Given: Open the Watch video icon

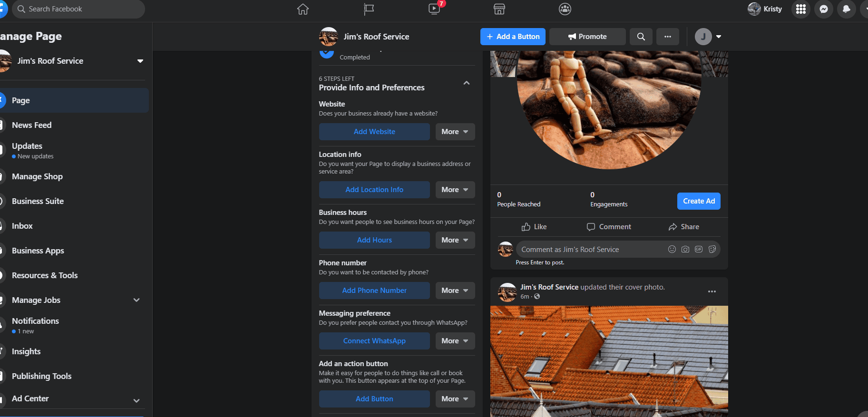Looking at the screenshot, I should pos(434,9).
